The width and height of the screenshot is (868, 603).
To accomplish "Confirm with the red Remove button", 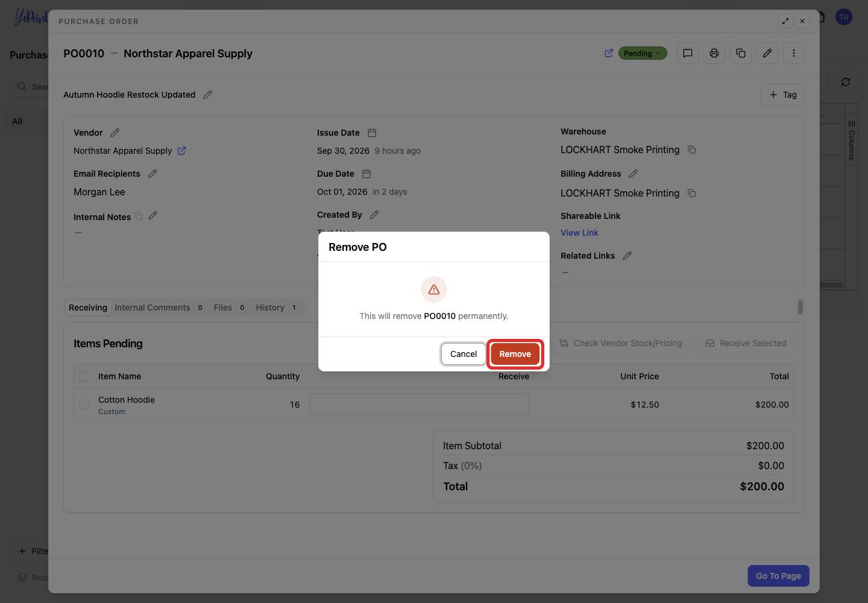I will point(515,354).
